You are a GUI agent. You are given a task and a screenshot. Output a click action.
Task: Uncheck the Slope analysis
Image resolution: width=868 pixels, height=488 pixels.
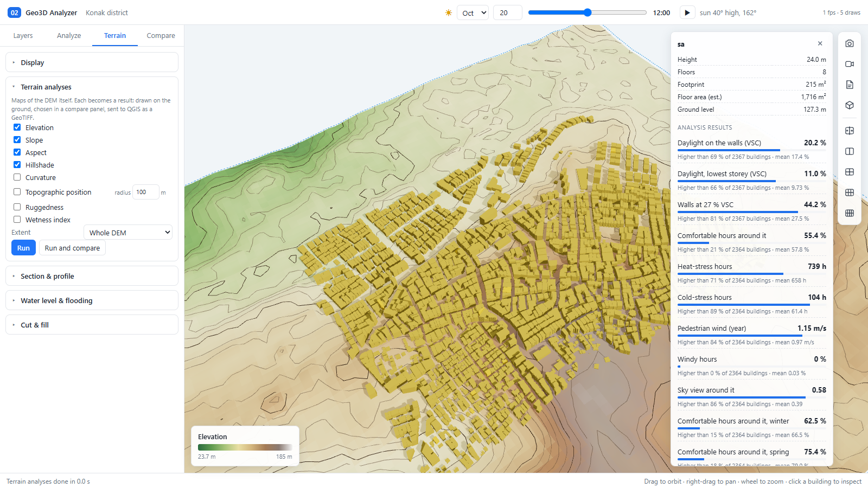[17, 140]
